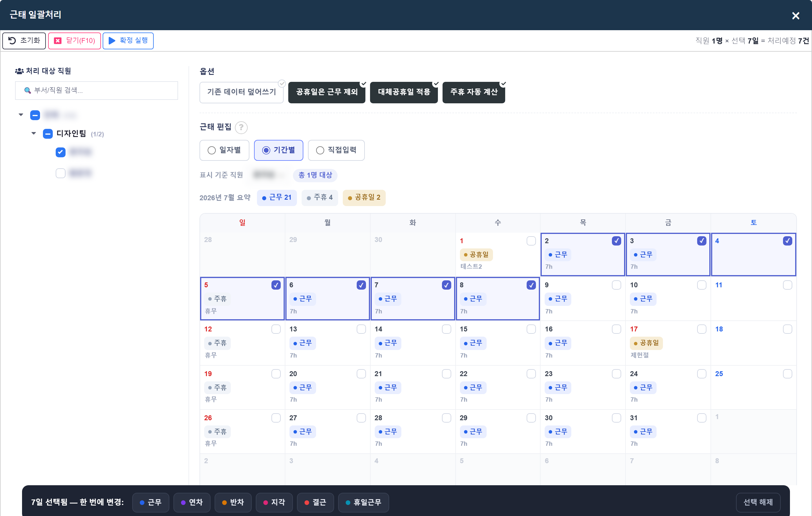Check the Saturday 11 checkbox
Image resolution: width=812 pixels, height=516 pixels.
[787, 285]
